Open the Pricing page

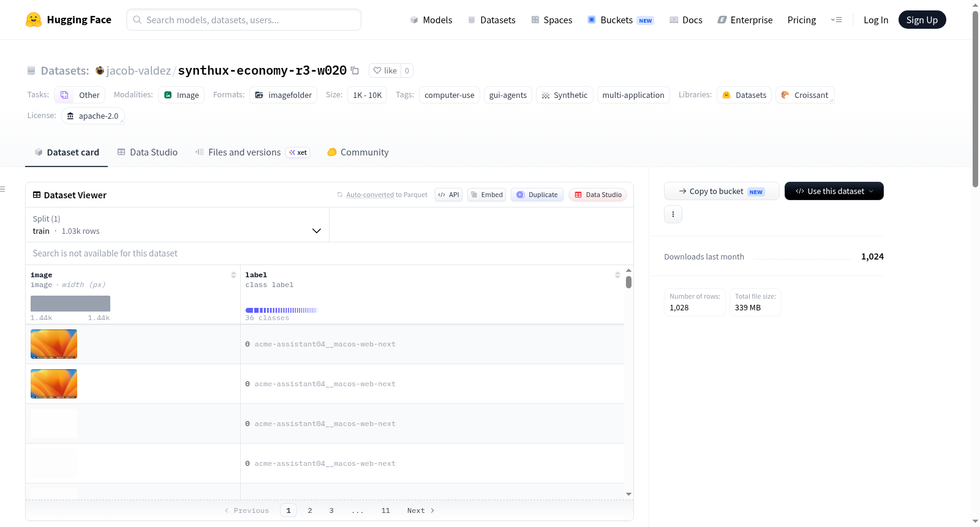pyautogui.click(x=802, y=20)
